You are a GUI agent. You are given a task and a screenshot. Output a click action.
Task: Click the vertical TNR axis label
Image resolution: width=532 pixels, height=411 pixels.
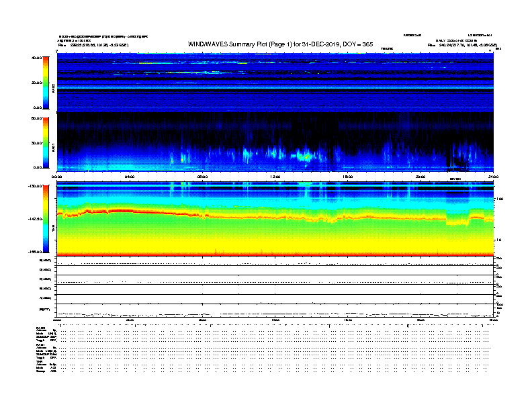click(x=53, y=228)
